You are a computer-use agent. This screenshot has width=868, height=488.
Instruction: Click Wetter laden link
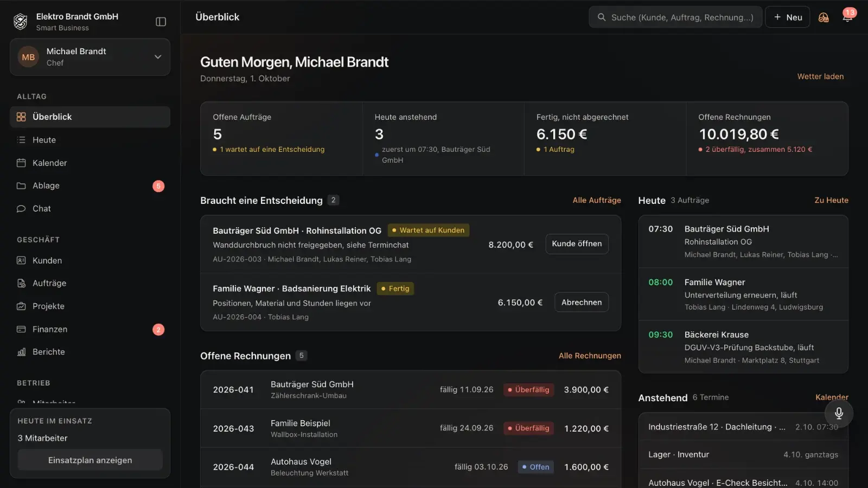(820, 76)
